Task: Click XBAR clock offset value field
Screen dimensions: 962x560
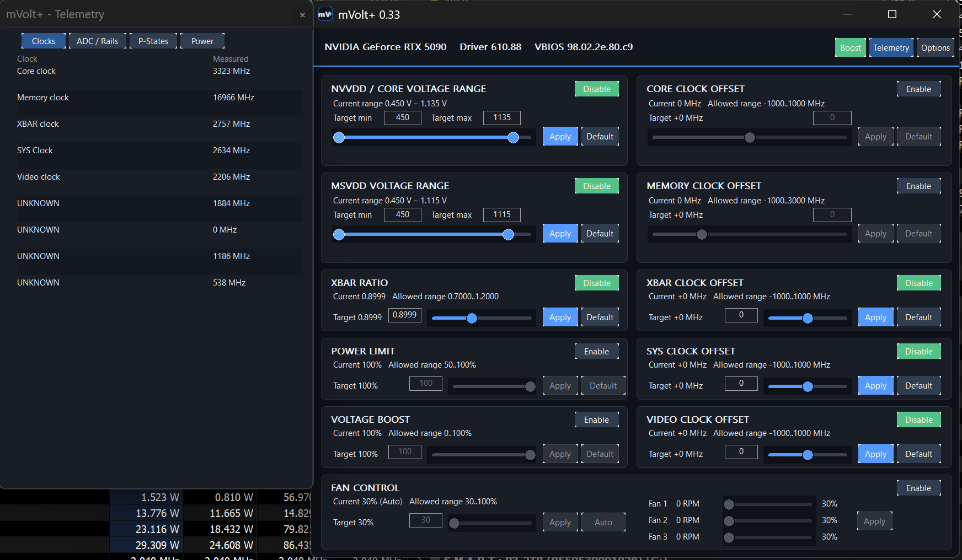Action: [x=741, y=315]
